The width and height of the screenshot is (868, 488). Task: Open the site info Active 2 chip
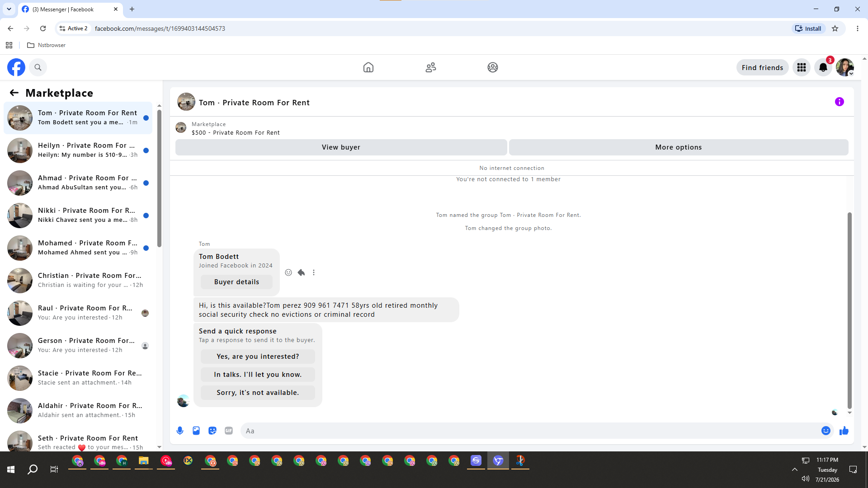tap(74, 28)
